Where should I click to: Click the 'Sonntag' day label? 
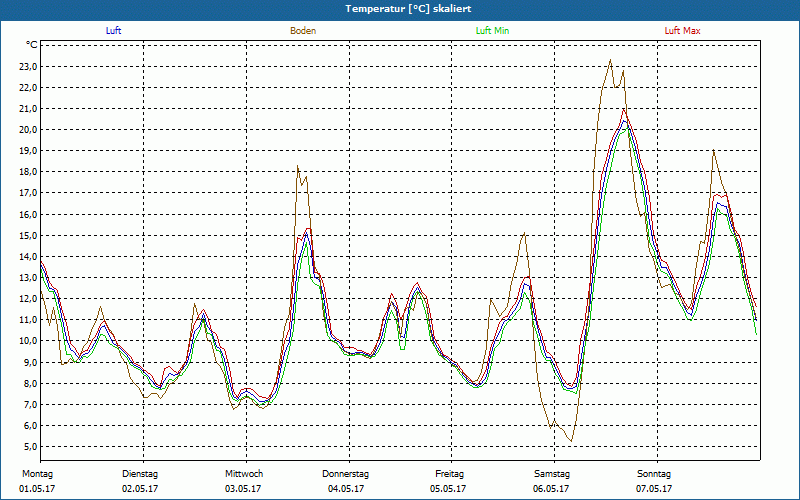click(654, 474)
